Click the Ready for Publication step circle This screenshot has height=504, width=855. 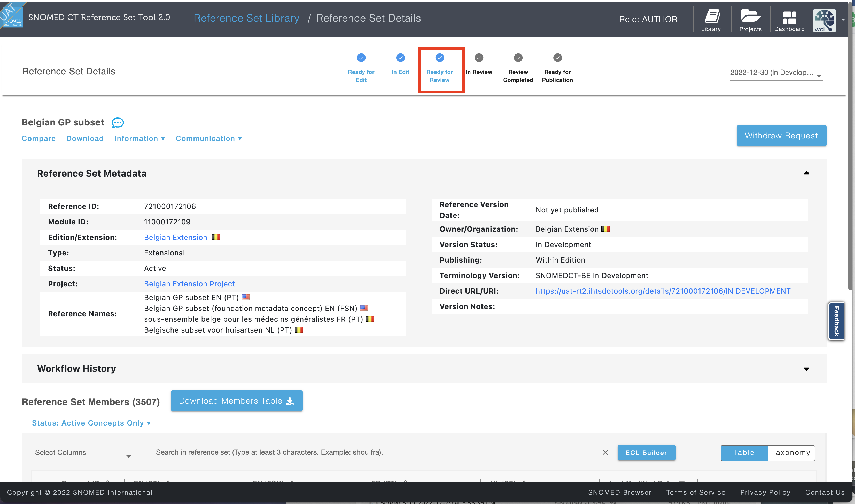557,58
